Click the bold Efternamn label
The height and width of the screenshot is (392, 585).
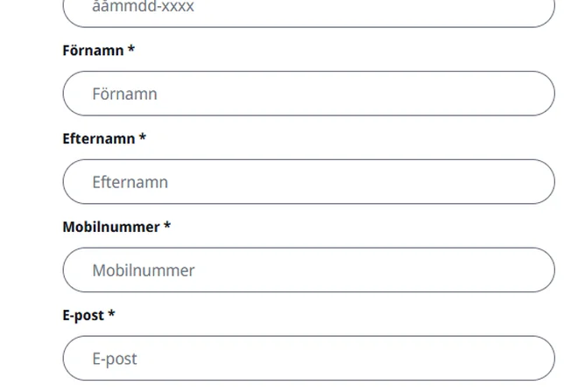[x=99, y=139]
